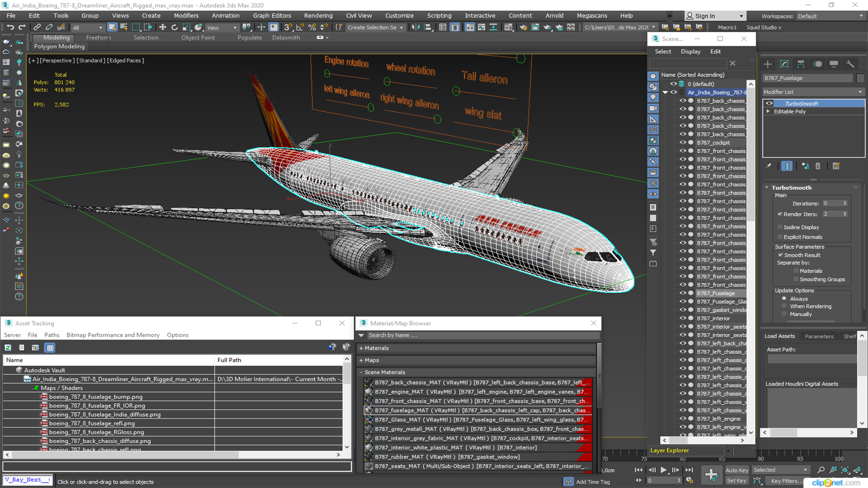Open the Motion panel icon
868x488 pixels.
click(817, 64)
